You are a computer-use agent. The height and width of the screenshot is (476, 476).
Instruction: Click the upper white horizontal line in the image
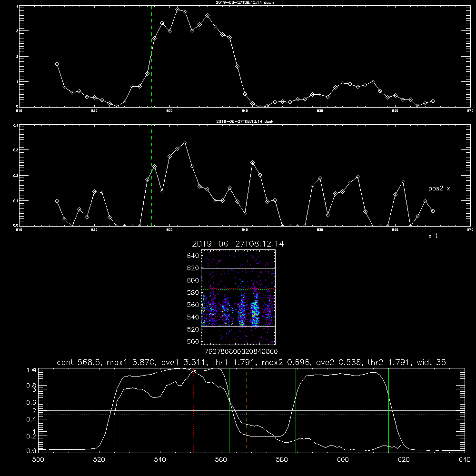[x=238, y=268]
